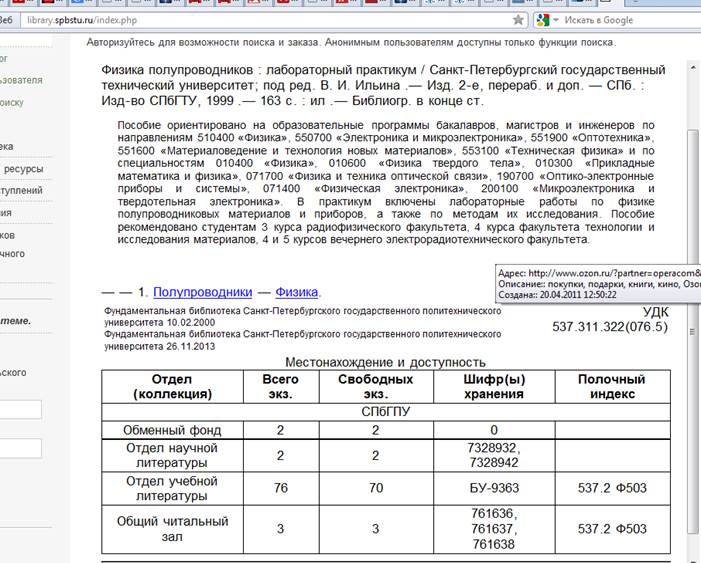Select the 'Физика полупроводников' title text
This screenshot has height=563, width=701.
177,70
